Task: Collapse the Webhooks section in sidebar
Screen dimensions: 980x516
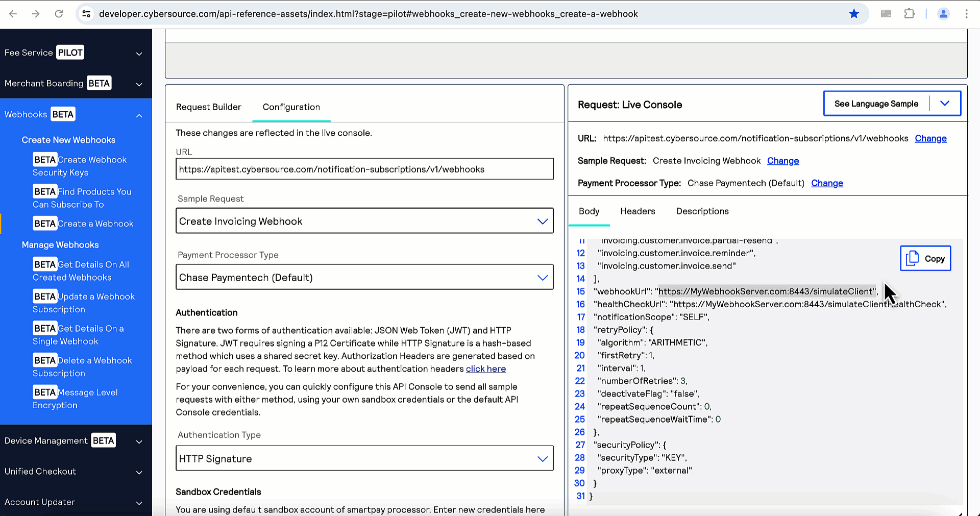Action: (139, 115)
